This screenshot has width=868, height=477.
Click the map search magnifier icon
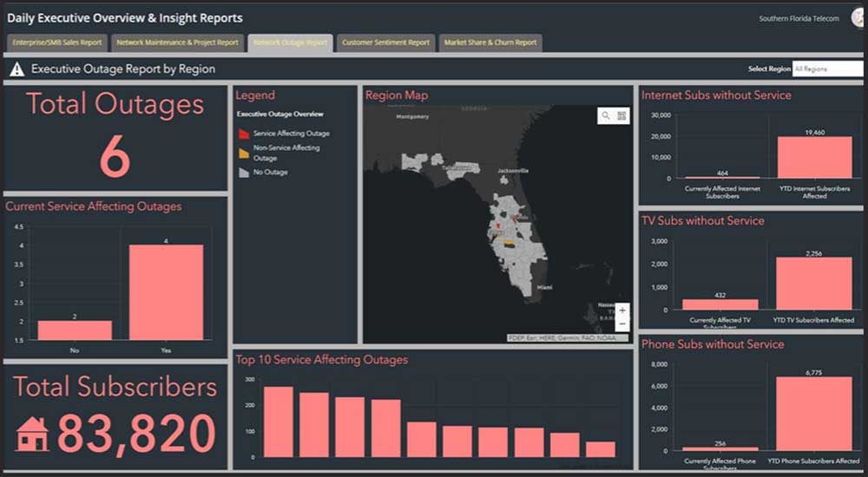(x=605, y=115)
